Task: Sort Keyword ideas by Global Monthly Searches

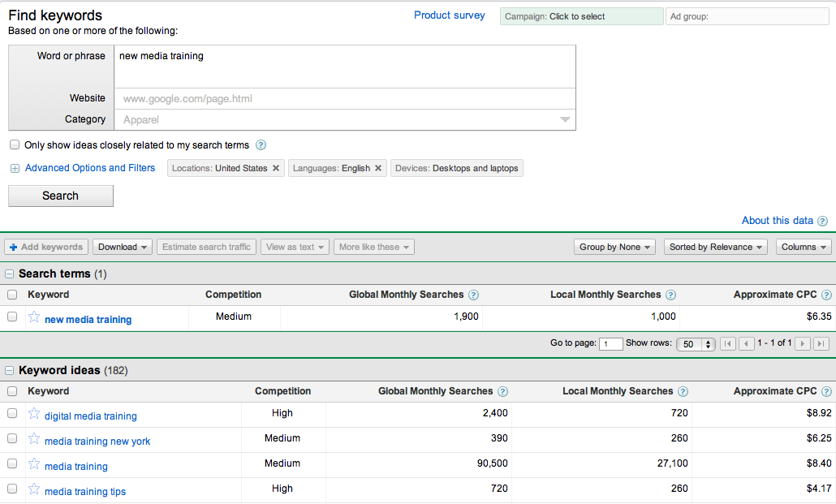Action: [x=435, y=391]
